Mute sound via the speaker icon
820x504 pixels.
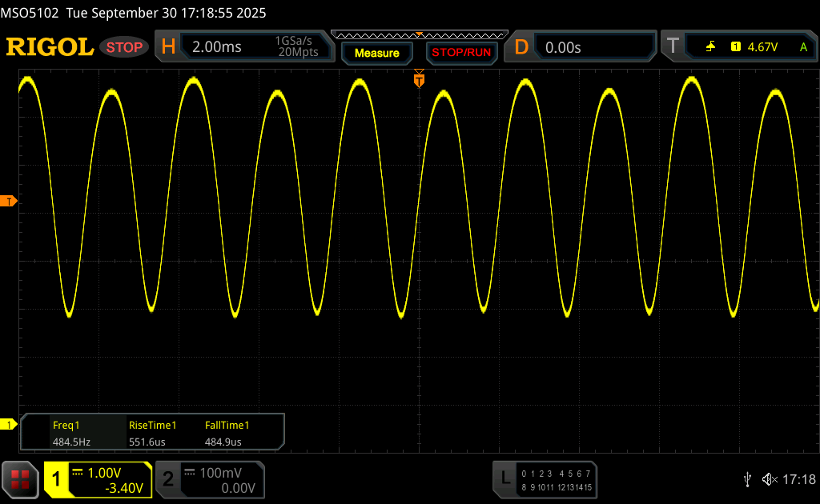(769, 479)
